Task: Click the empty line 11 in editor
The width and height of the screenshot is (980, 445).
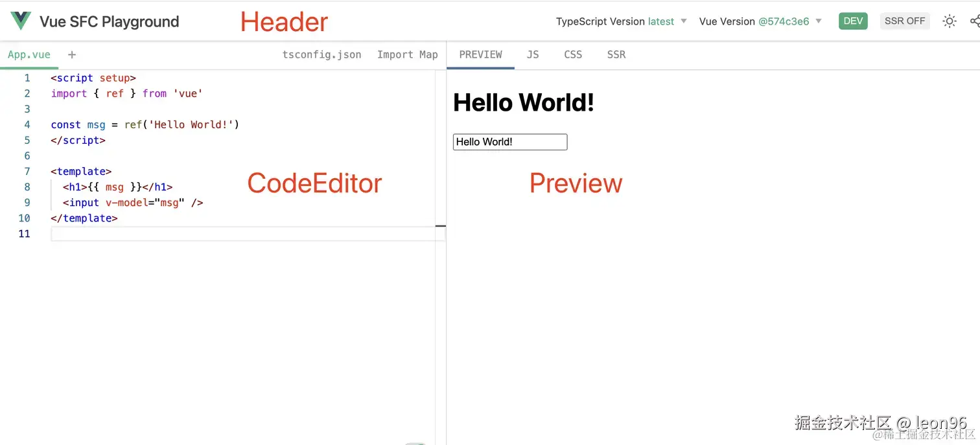Action: tap(248, 234)
